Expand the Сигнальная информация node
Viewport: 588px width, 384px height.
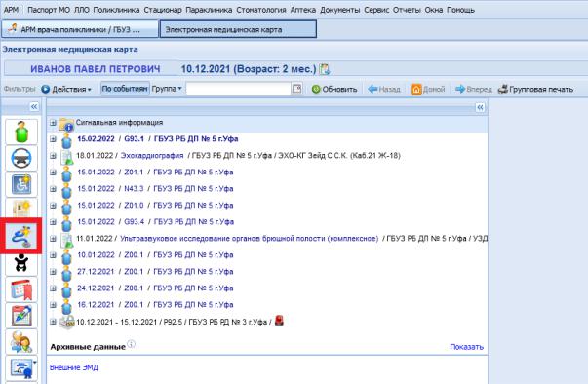point(53,123)
